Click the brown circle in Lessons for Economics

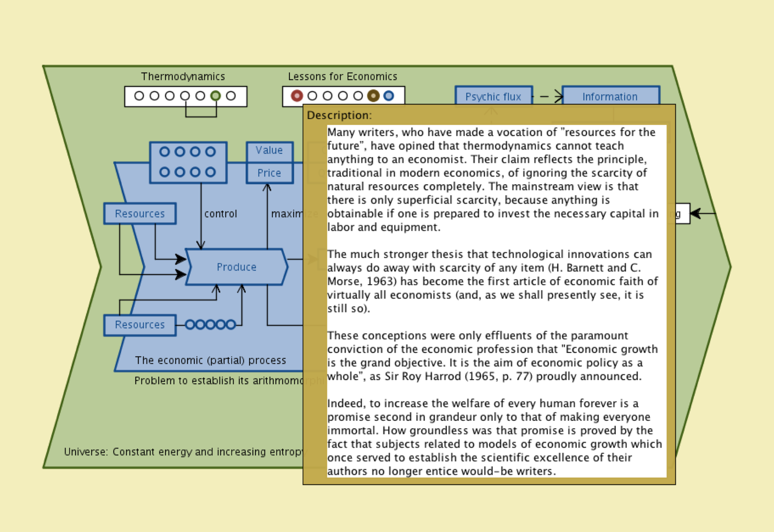pos(373,96)
